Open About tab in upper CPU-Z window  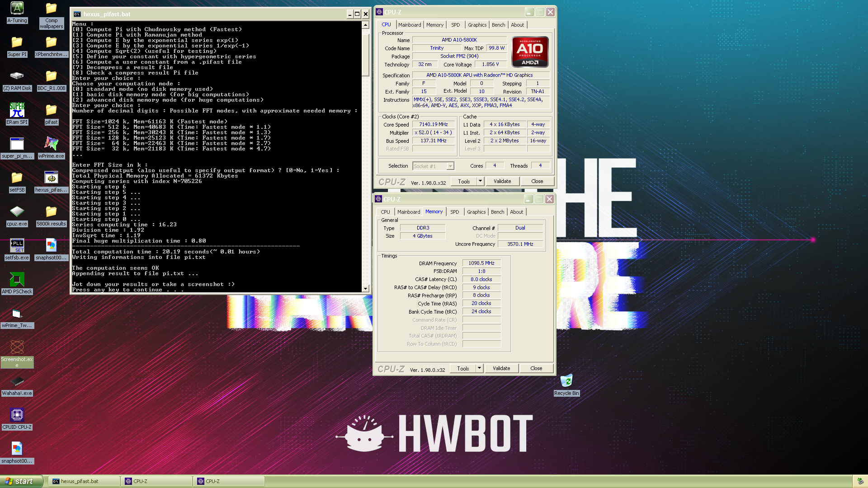coord(518,25)
